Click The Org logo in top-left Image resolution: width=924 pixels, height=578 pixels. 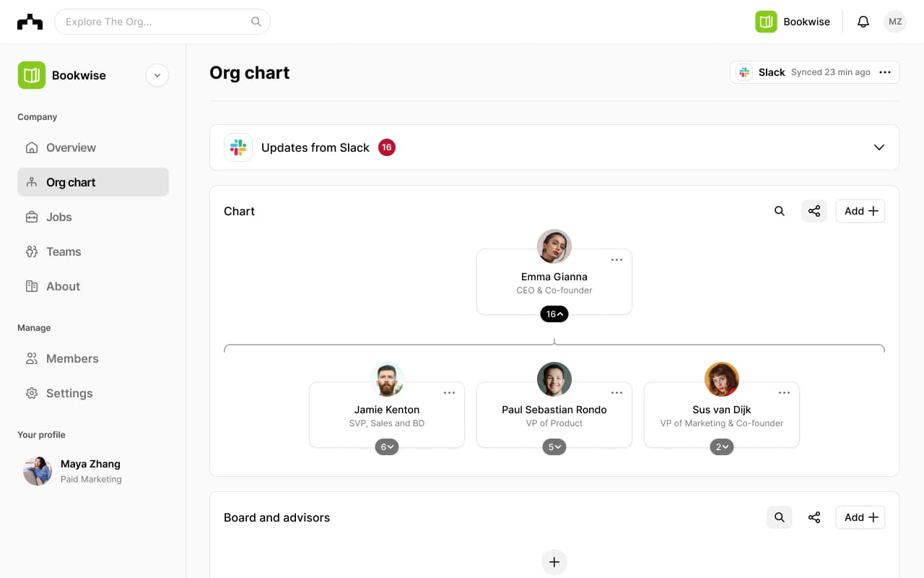[30, 22]
